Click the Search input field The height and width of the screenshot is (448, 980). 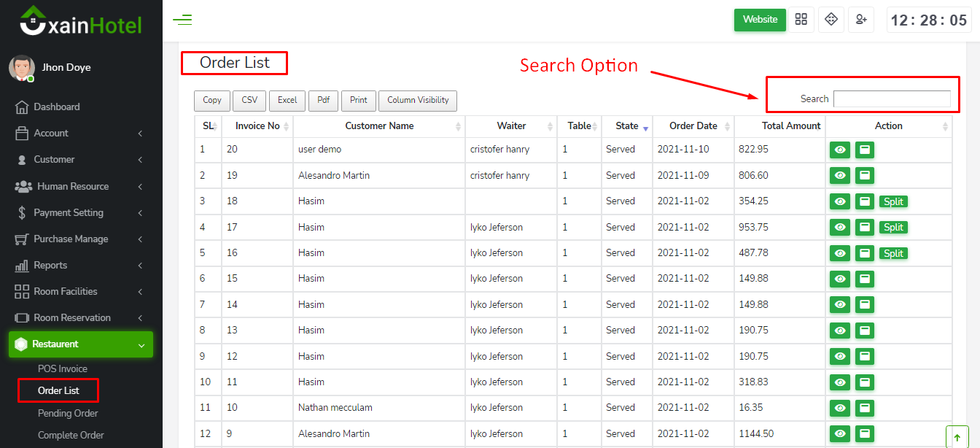(892, 99)
